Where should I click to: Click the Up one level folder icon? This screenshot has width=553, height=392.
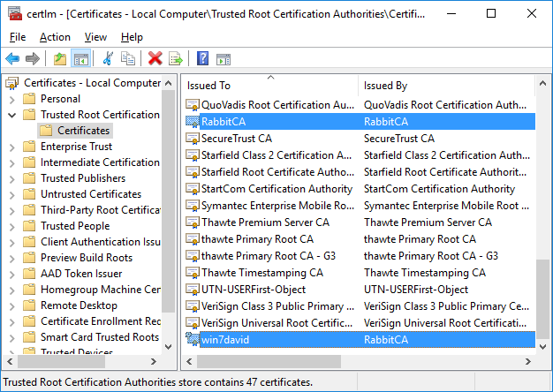[60, 58]
